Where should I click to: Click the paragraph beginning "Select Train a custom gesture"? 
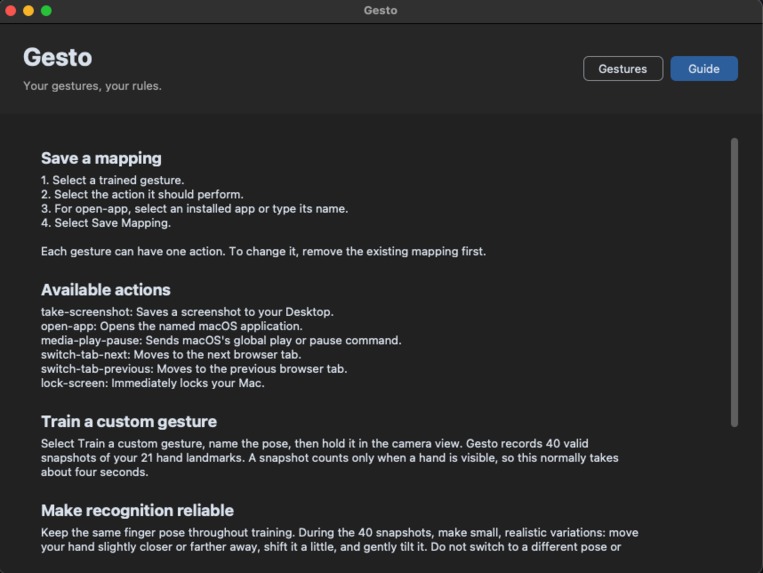329,458
